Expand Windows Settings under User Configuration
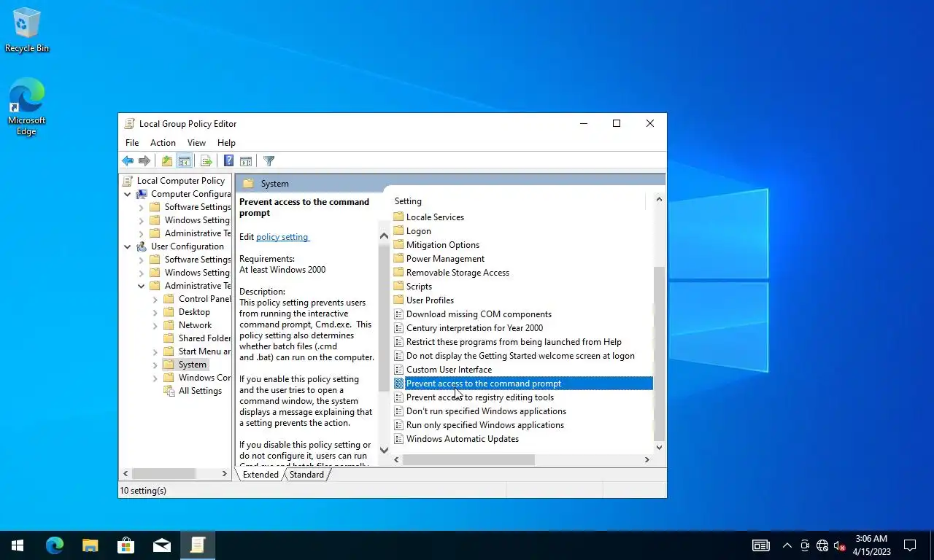The image size is (934, 560). (x=141, y=273)
